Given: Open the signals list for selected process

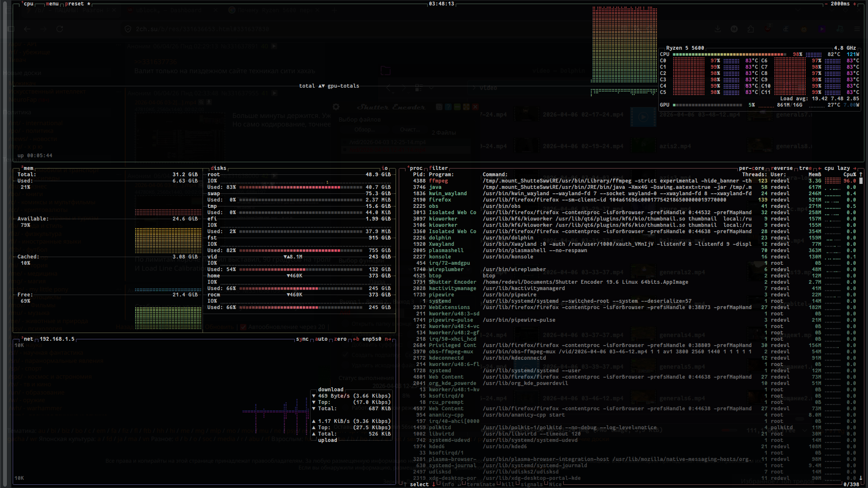Looking at the screenshot, I should (531, 484).
